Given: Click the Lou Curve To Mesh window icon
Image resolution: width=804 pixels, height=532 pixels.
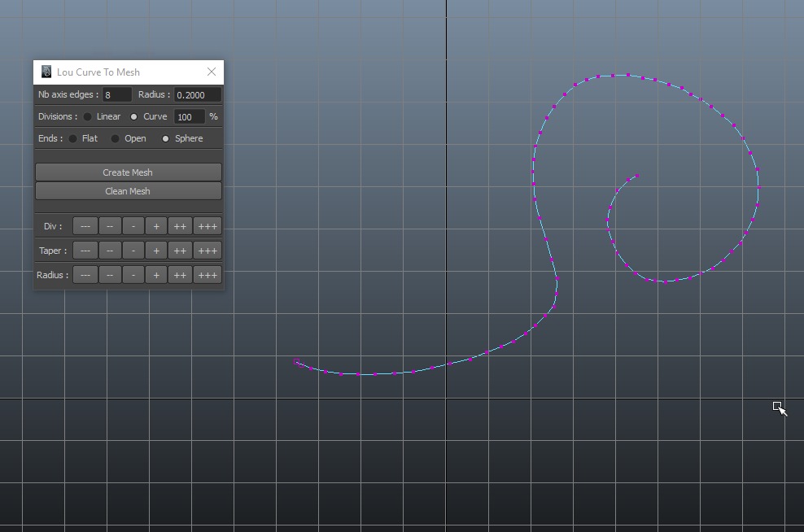Looking at the screenshot, I should (x=46, y=72).
